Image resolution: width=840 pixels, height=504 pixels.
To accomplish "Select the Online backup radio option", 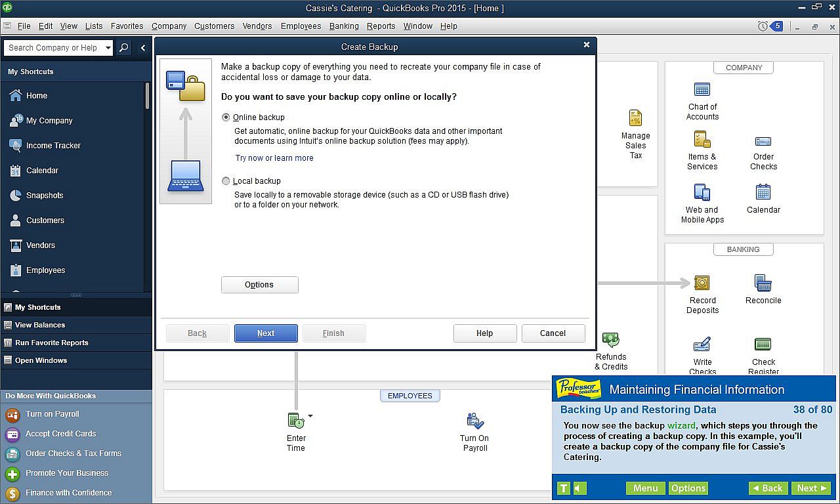I will coord(226,117).
